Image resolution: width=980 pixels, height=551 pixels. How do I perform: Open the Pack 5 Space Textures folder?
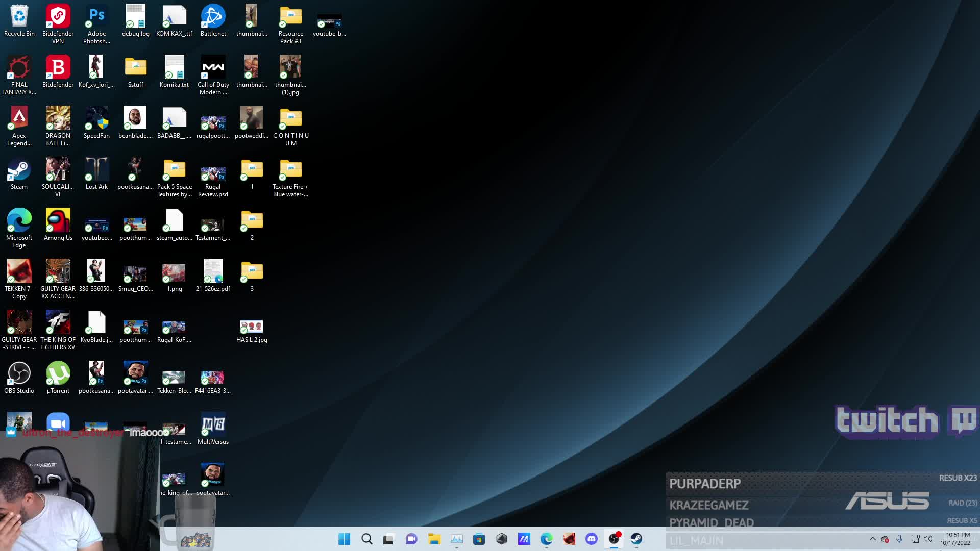(x=174, y=178)
